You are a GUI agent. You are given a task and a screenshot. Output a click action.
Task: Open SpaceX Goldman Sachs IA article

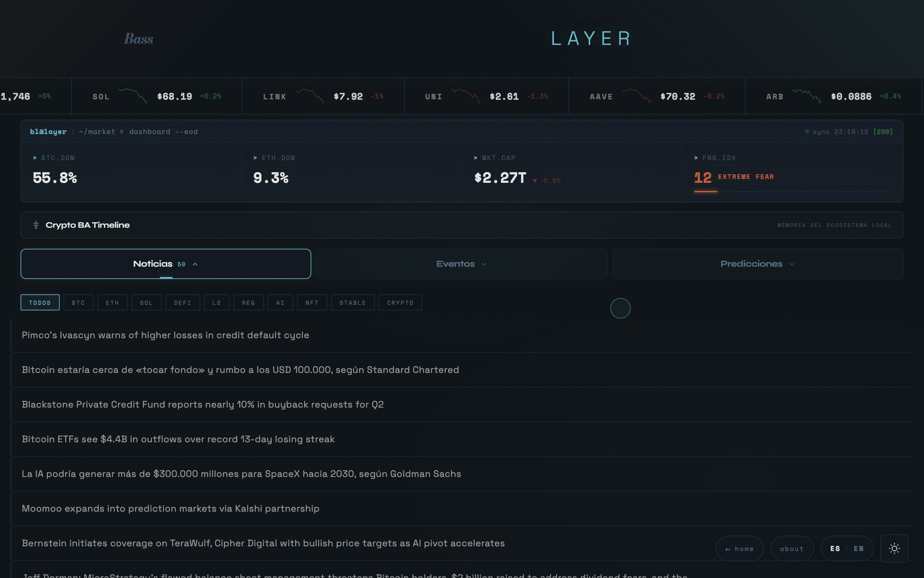click(462, 474)
